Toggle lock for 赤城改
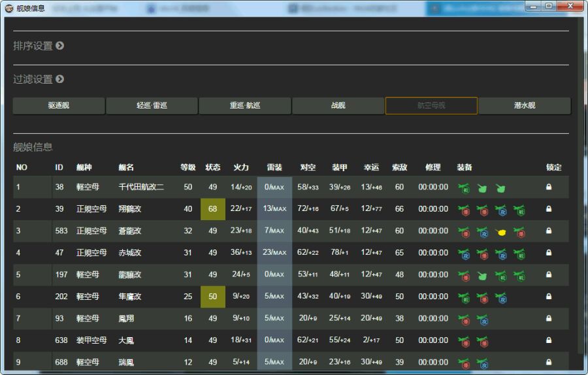The image size is (588, 375). click(x=549, y=252)
